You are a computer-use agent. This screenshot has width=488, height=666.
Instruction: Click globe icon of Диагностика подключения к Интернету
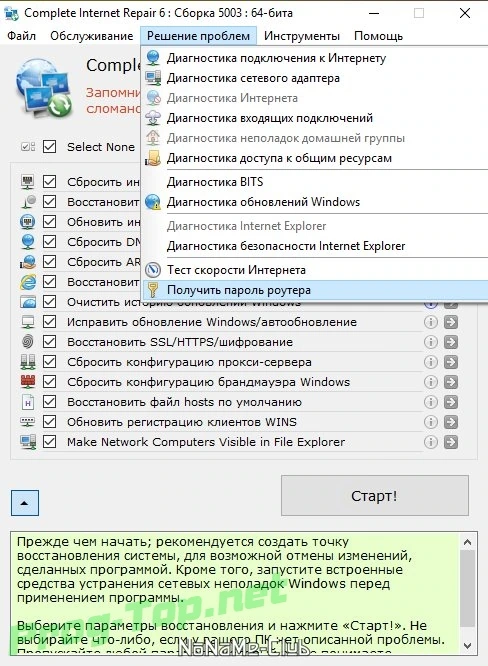153,58
